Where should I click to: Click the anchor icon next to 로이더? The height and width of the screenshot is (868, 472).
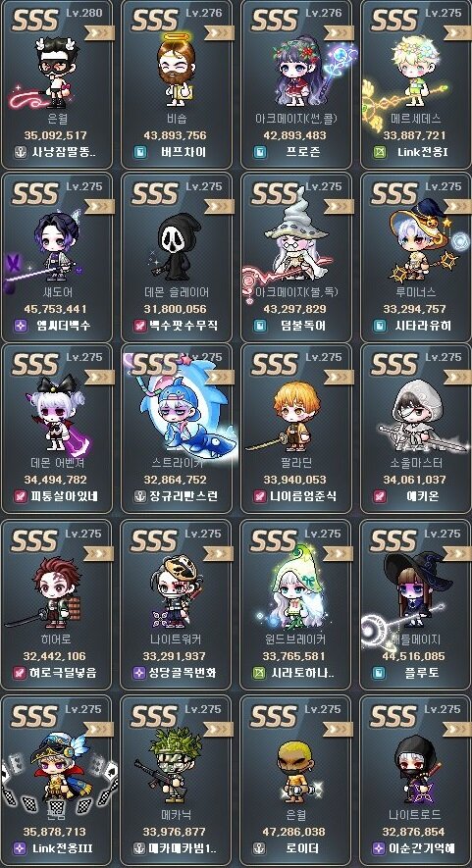260,848
